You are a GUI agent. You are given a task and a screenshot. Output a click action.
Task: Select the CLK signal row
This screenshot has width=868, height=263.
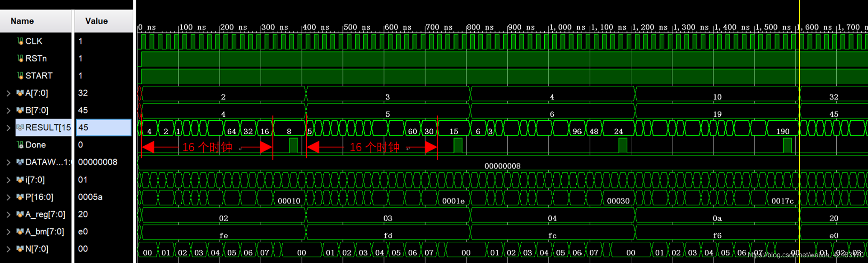(x=36, y=41)
